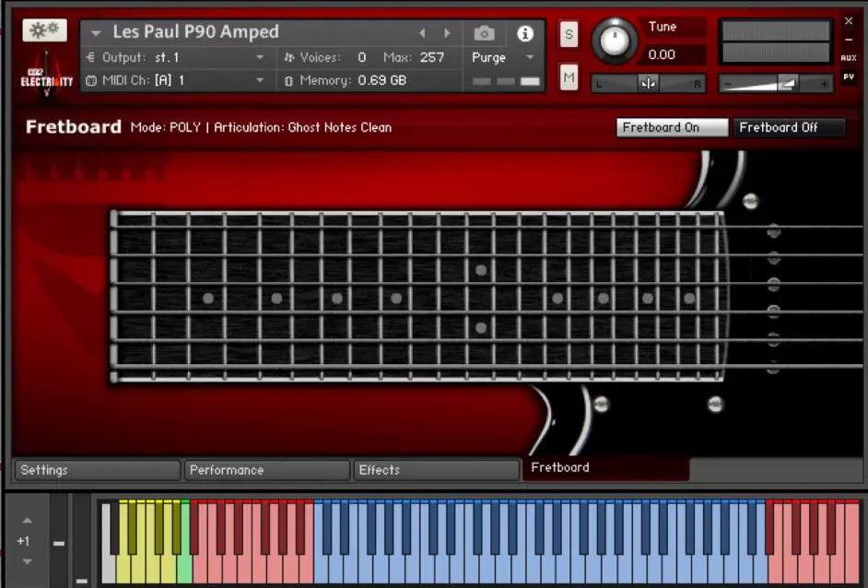Click the Output routing icon beside Output
Screen dimensions: 868x588
pos(91,57)
